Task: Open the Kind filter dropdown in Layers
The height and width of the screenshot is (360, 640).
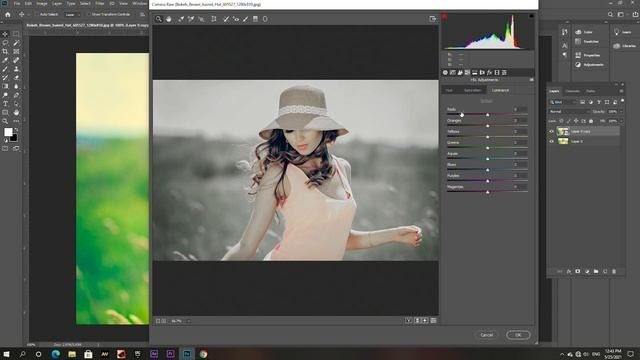Action: point(562,102)
